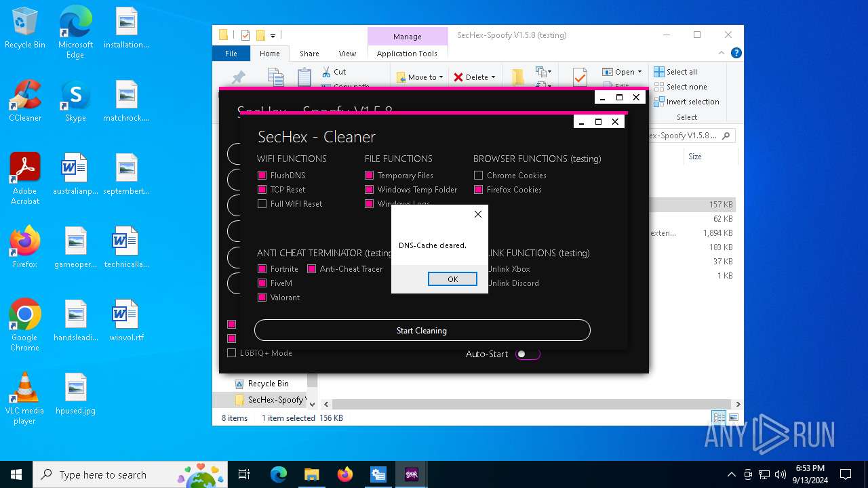Image resolution: width=868 pixels, height=488 pixels.
Task: Toggle the Auto-Start switch
Action: click(528, 354)
